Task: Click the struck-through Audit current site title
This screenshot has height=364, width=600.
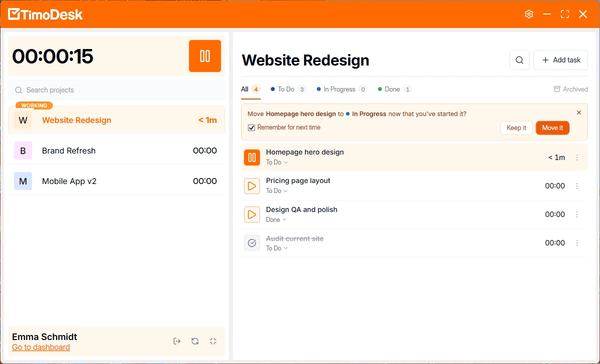Action: click(294, 238)
